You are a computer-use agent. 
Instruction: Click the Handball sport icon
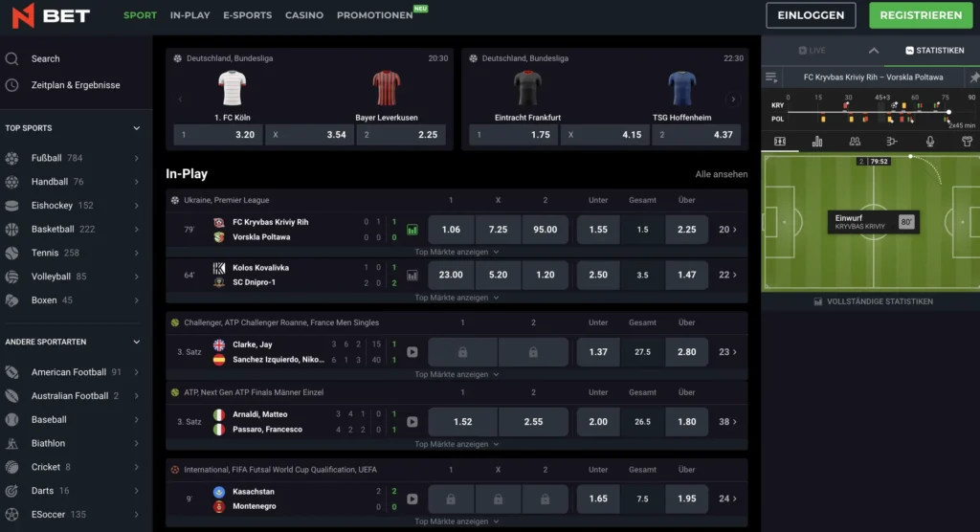click(x=11, y=182)
